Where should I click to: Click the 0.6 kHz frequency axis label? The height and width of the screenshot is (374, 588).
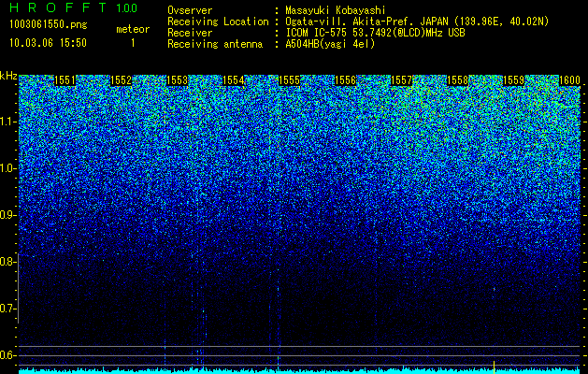click(x=7, y=355)
